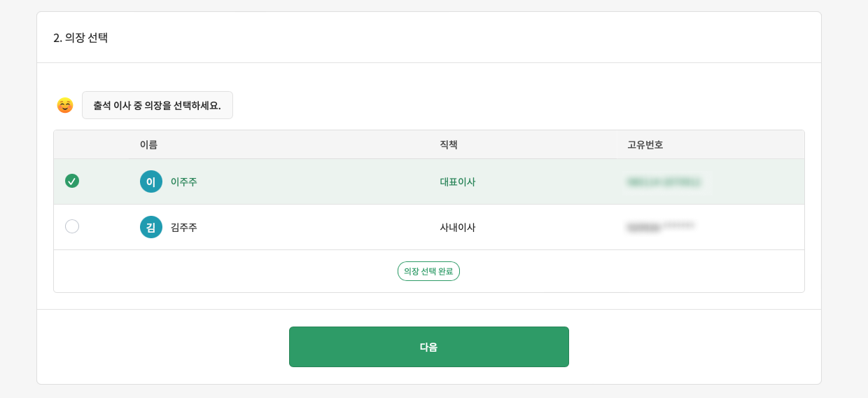Screen dimensions: 868x398
Task: Click the name 김주주
Action: click(184, 227)
